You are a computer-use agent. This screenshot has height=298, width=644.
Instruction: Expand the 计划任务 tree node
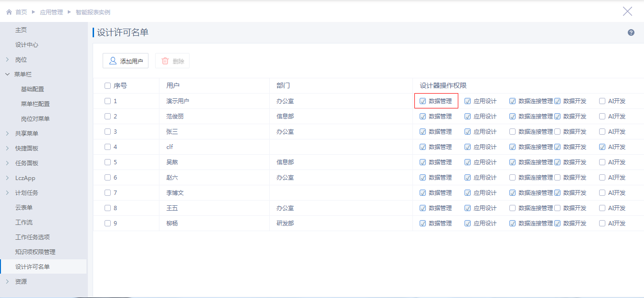point(7,193)
